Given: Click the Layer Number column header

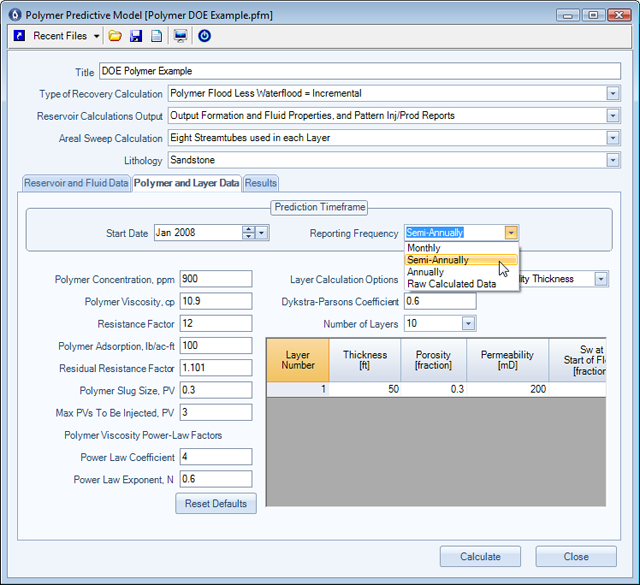Looking at the screenshot, I should pyautogui.click(x=298, y=360).
